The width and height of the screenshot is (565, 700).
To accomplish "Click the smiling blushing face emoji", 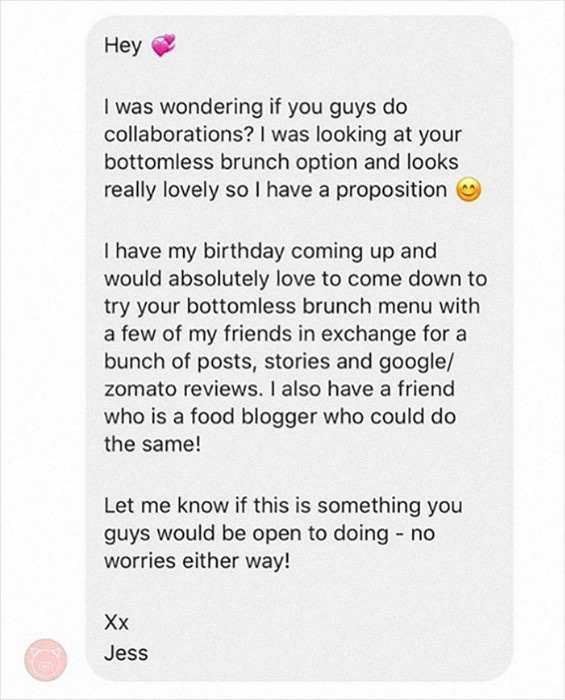I will click(469, 190).
